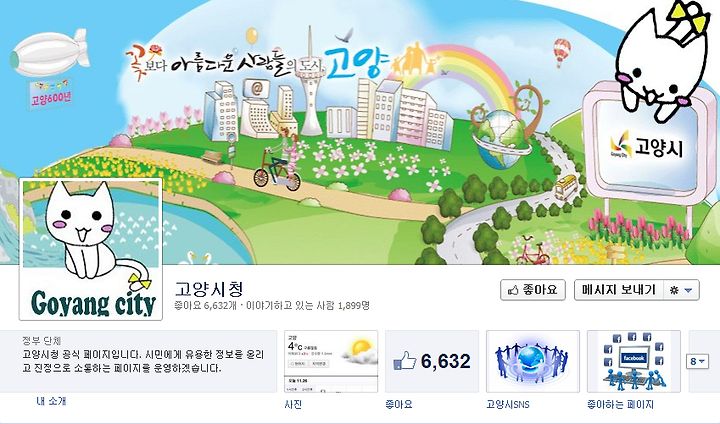The width and height of the screenshot is (720, 424).
Task: Open the weather 사진 thumbnail
Action: point(331,361)
